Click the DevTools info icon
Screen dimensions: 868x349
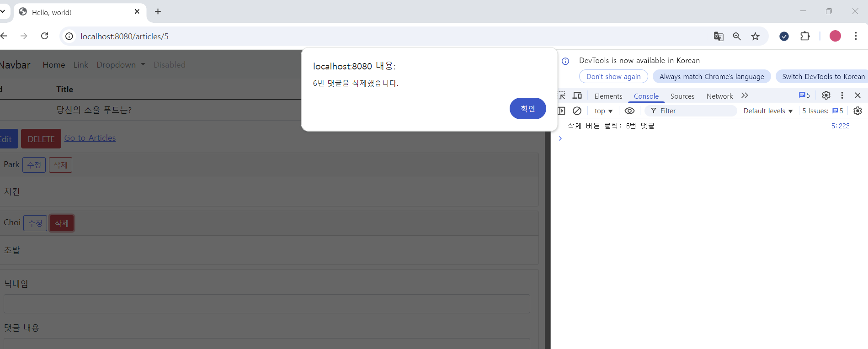tap(565, 61)
